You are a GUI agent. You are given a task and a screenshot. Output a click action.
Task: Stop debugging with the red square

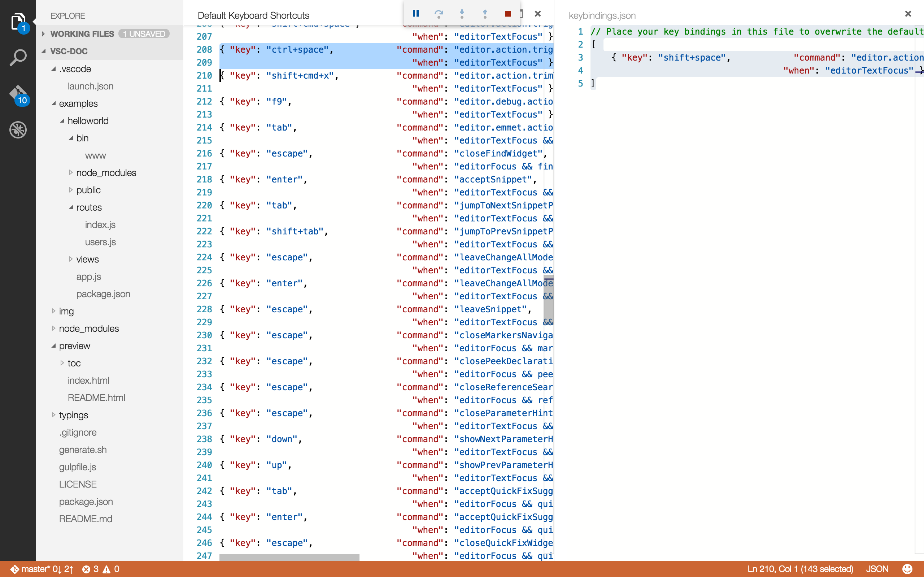pyautogui.click(x=508, y=14)
